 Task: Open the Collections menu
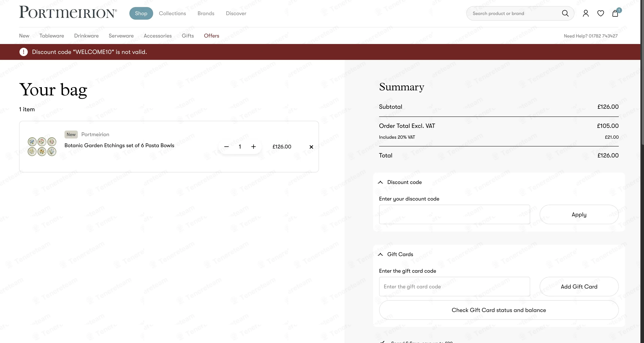tap(172, 13)
